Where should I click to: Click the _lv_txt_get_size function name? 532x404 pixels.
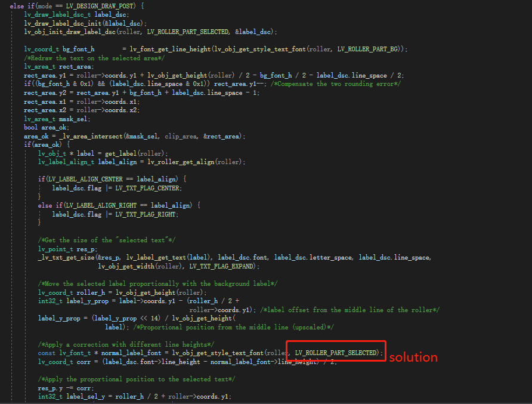[66, 258]
